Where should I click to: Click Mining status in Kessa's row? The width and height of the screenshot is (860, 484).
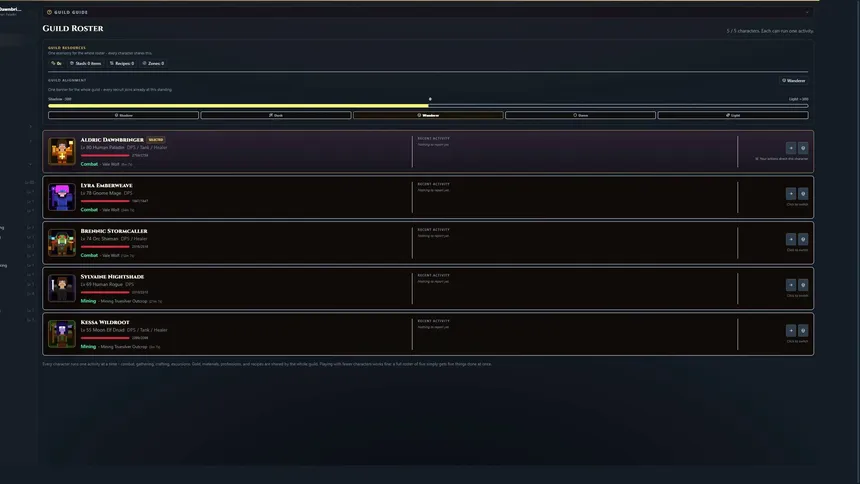[x=88, y=346]
